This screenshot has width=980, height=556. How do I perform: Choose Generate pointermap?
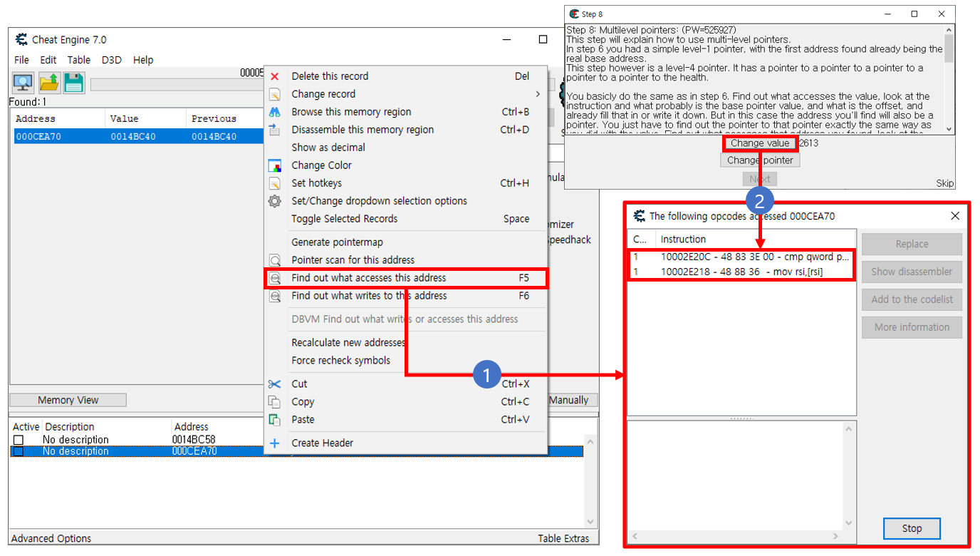coord(405,242)
